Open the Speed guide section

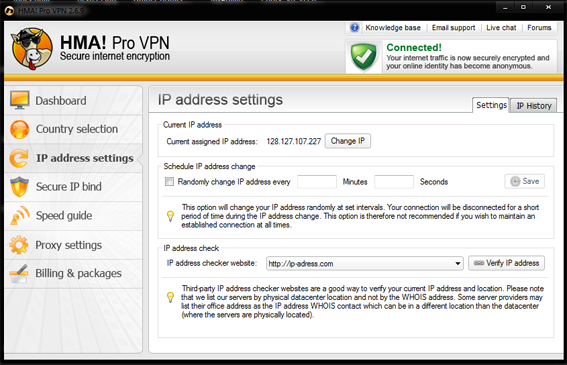click(74, 216)
